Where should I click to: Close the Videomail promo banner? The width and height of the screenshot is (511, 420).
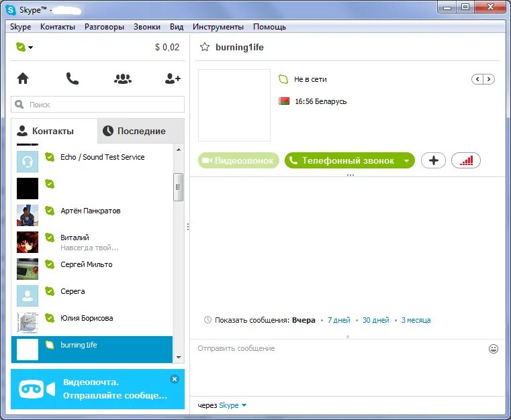(x=175, y=379)
